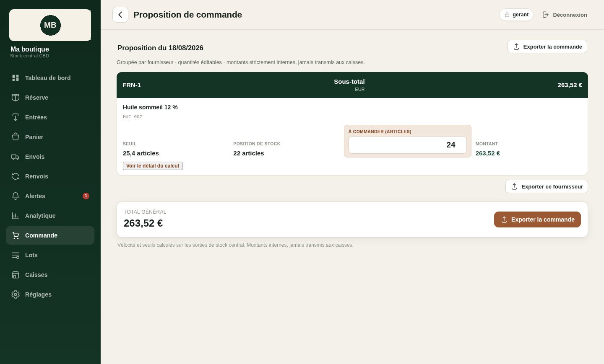Click the Proposition du 18/08/2026 heading
Image resolution: width=604 pixels, height=364 pixels.
[160, 48]
